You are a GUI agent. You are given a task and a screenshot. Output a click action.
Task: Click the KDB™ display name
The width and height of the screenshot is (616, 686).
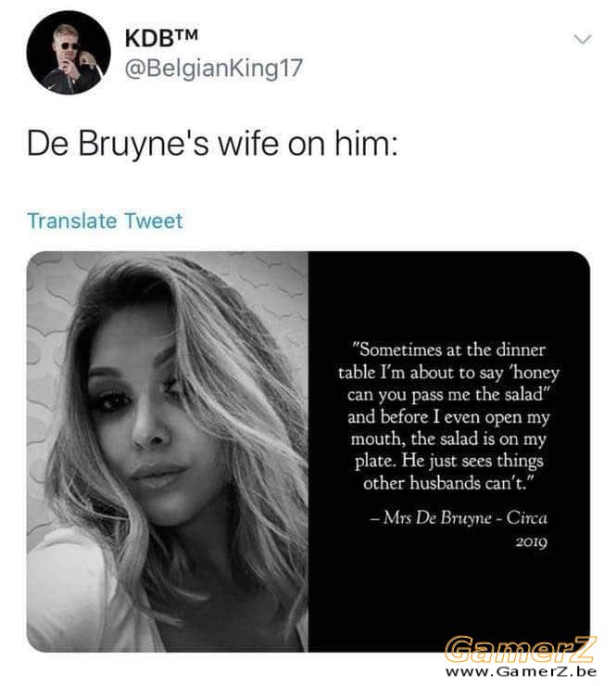161,38
